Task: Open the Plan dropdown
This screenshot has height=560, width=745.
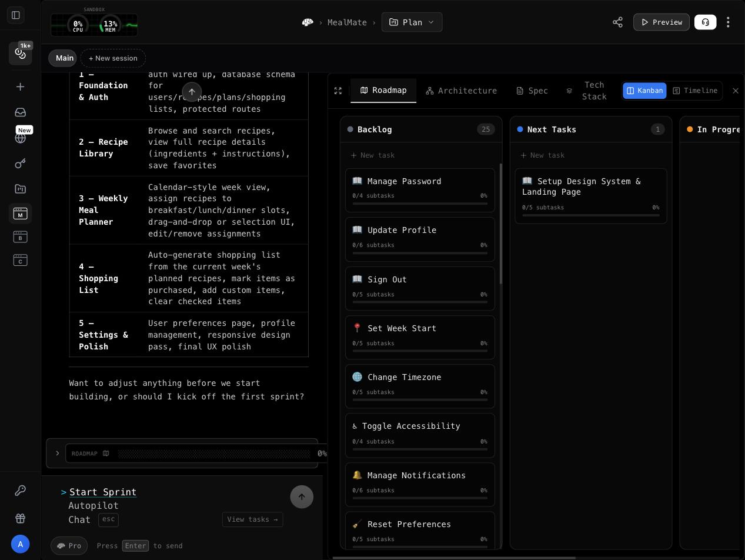Action: [x=412, y=22]
